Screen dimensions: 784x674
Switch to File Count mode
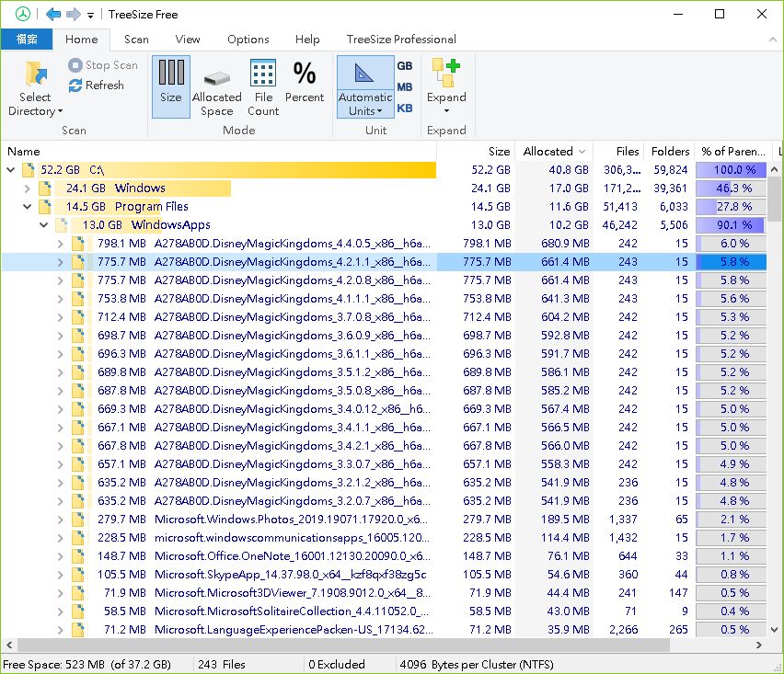tap(263, 86)
